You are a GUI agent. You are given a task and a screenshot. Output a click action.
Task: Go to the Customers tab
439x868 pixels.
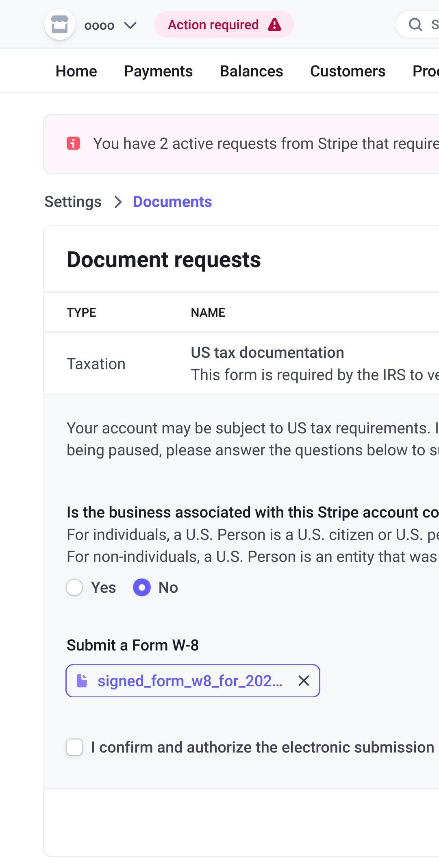coord(347,71)
